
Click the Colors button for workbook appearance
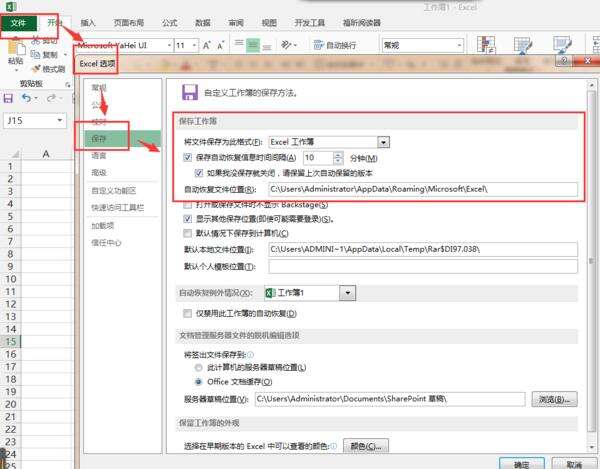coord(365,446)
